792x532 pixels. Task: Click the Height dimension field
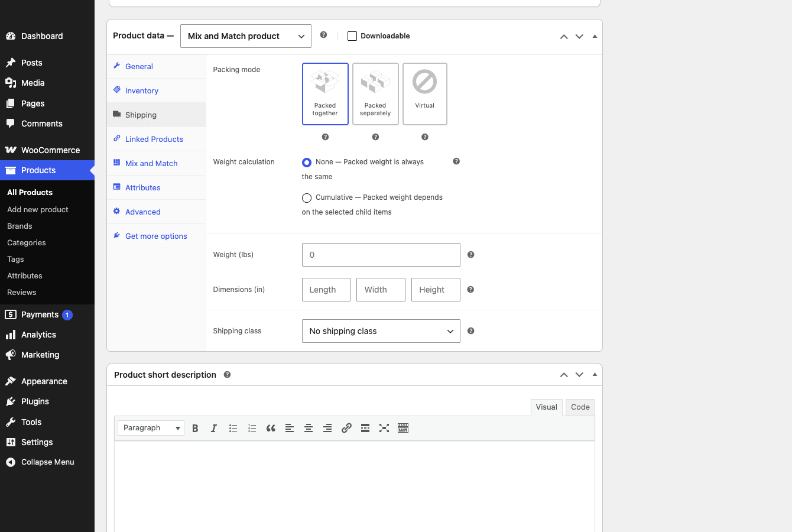pos(436,290)
